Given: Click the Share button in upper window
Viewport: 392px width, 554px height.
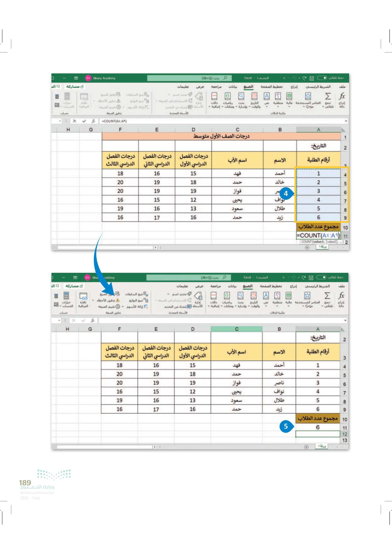Looking at the screenshot, I should [75, 87].
